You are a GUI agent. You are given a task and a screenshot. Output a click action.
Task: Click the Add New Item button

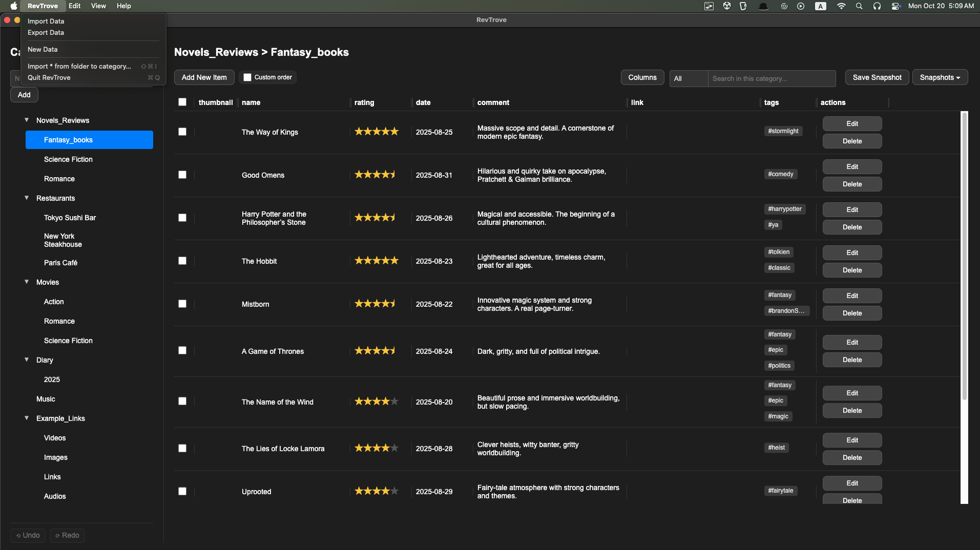(204, 77)
